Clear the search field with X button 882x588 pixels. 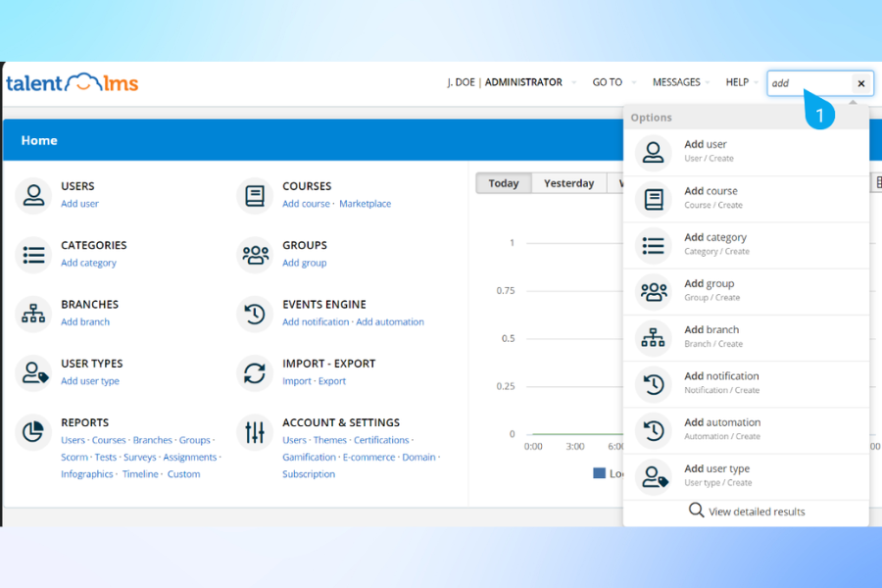tap(860, 83)
